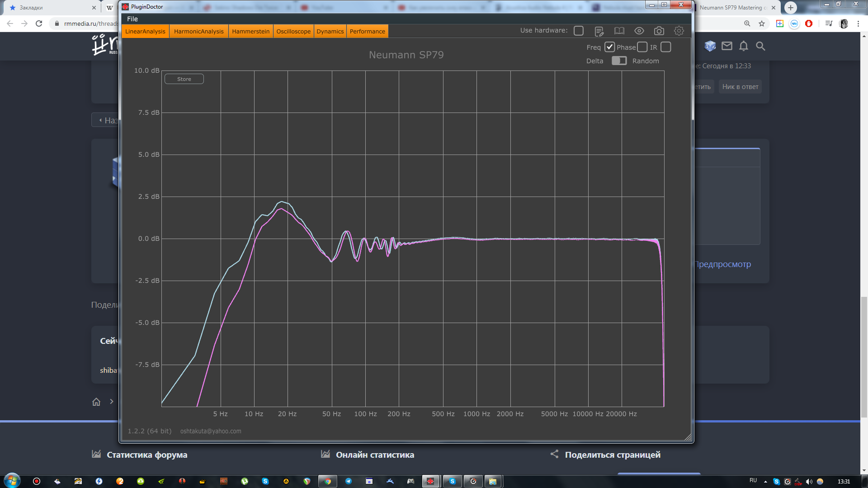The width and height of the screenshot is (868, 488).
Task: Click the Статистика форума heading
Action: tap(147, 455)
